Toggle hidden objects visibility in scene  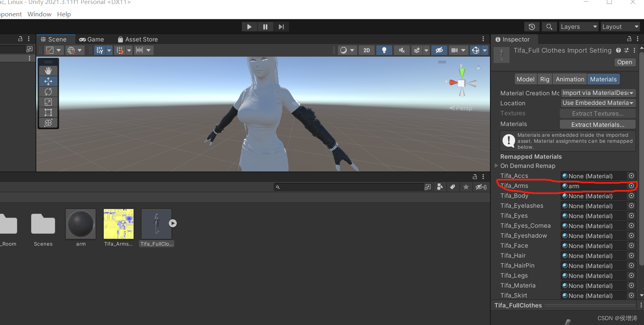point(439,50)
